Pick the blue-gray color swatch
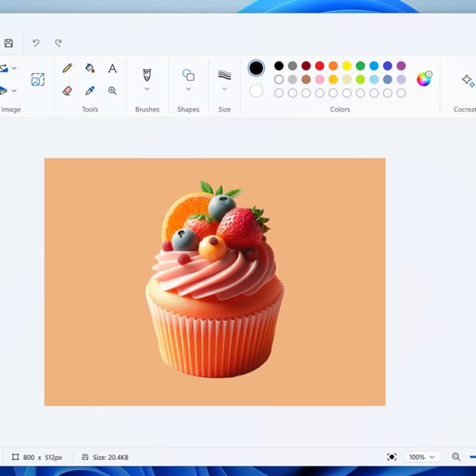This screenshot has width=476, height=476. tap(388, 79)
